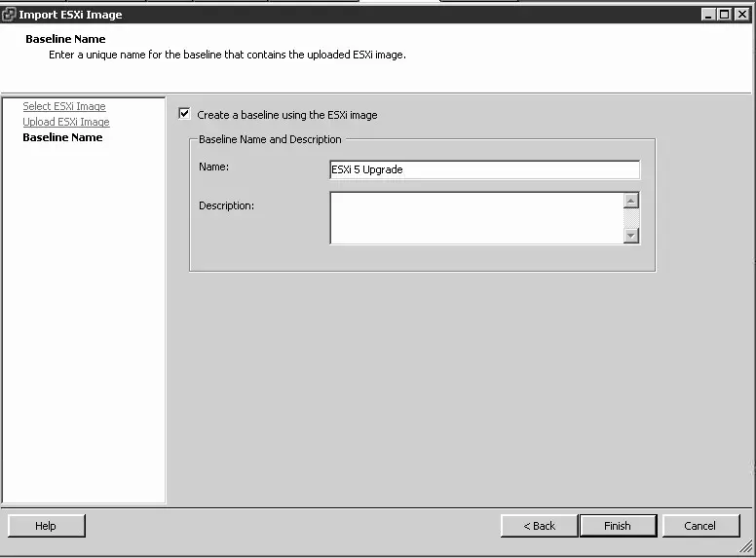The height and width of the screenshot is (558, 756).
Task: Toggle Create a baseline using the ESXi image
Action: (184, 114)
